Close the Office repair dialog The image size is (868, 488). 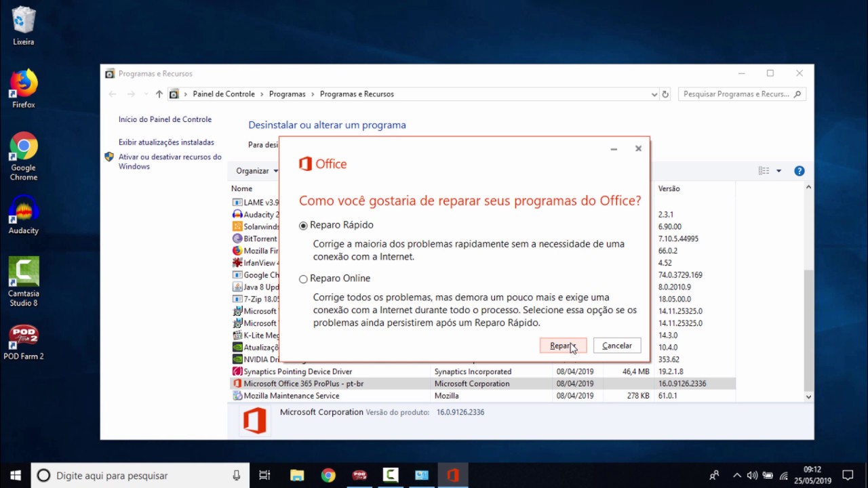click(x=638, y=149)
